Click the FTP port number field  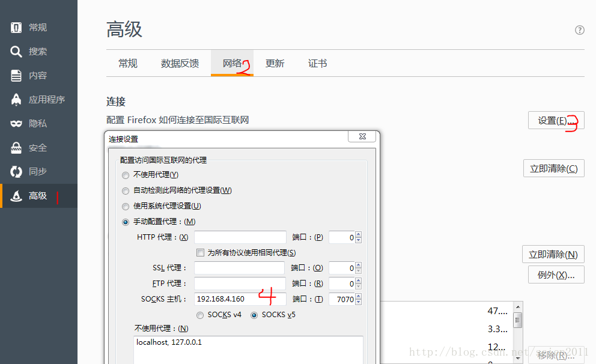(342, 284)
